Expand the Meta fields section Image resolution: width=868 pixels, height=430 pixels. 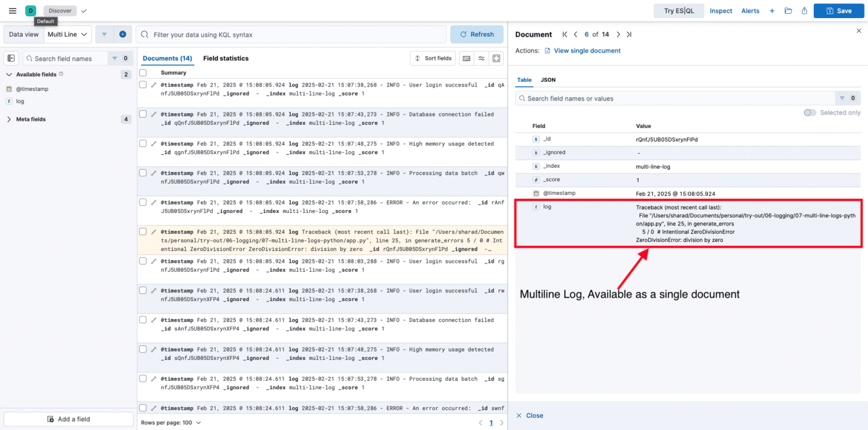tap(10, 119)
